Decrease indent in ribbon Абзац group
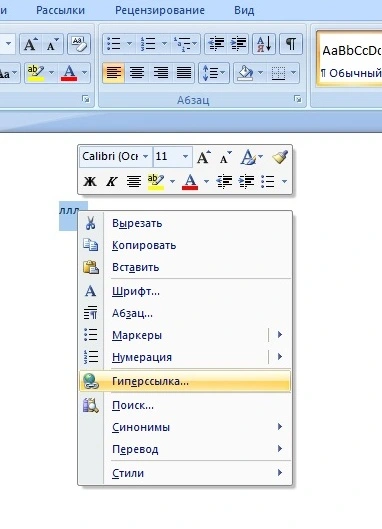Viewport: 382px width, 529px height. [x=216, y=44]
